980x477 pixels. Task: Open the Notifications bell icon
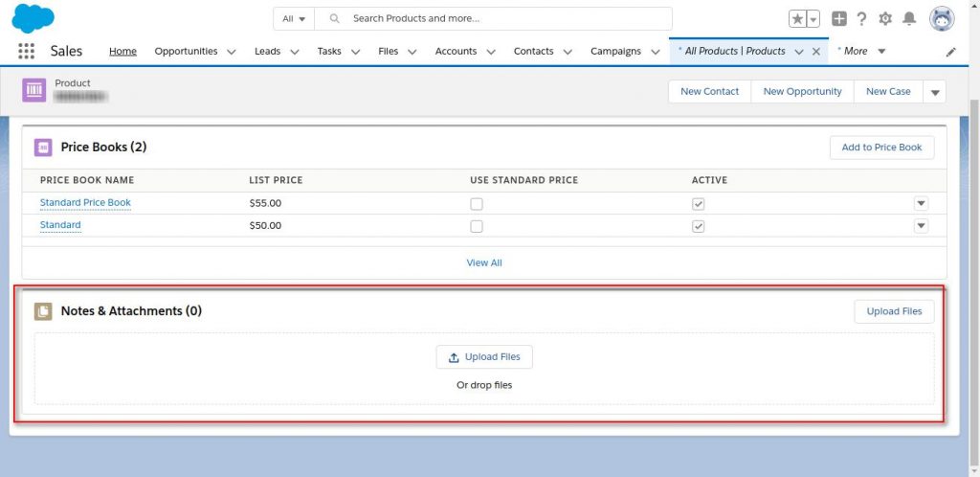pos(909,19)
